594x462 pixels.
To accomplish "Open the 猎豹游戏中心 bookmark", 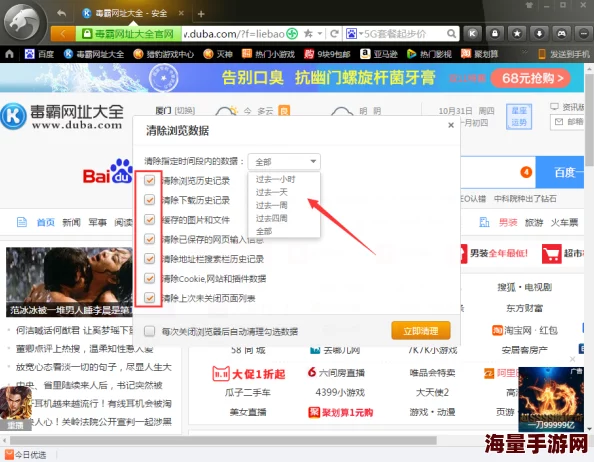I will pos(164,54).
